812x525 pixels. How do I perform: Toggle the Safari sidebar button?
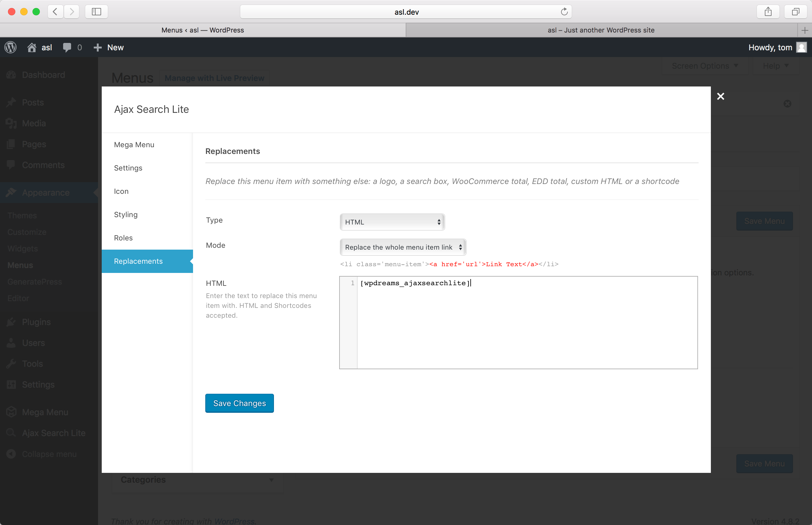pos(97,12)
